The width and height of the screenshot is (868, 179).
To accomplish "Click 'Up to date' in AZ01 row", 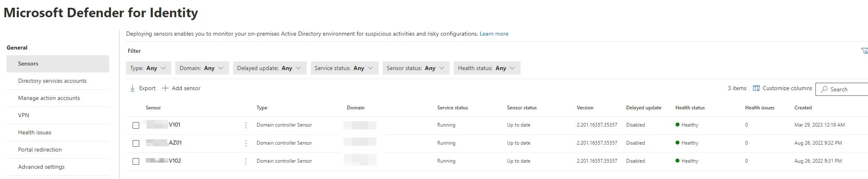I will [519, 143].
